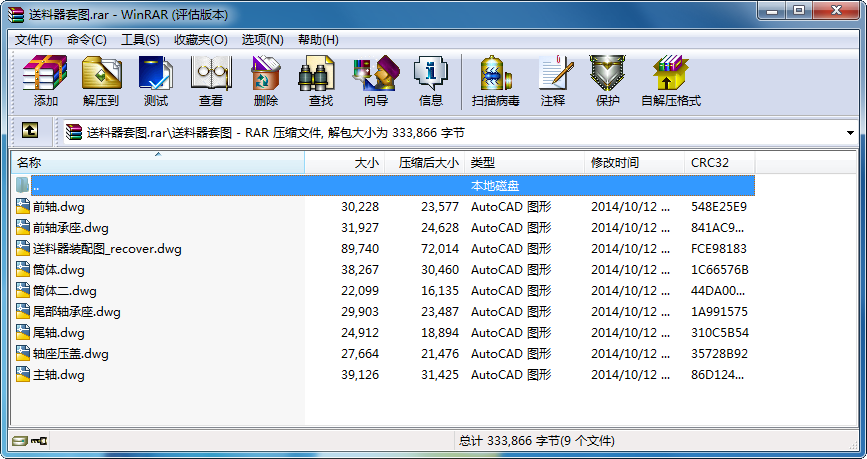Click the 保护 (Protect) shield icon
867x459 pixels.
tap(607, 73)
